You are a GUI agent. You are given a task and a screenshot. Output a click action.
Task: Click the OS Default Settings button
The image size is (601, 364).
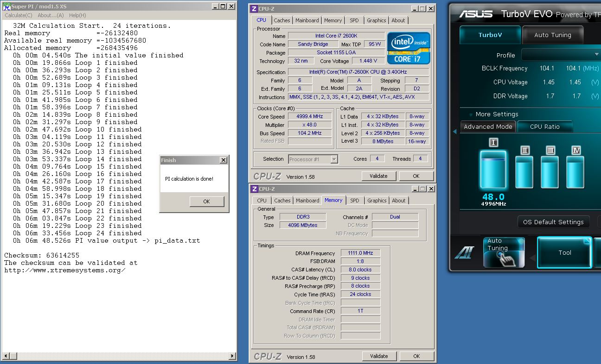point(553,222)
